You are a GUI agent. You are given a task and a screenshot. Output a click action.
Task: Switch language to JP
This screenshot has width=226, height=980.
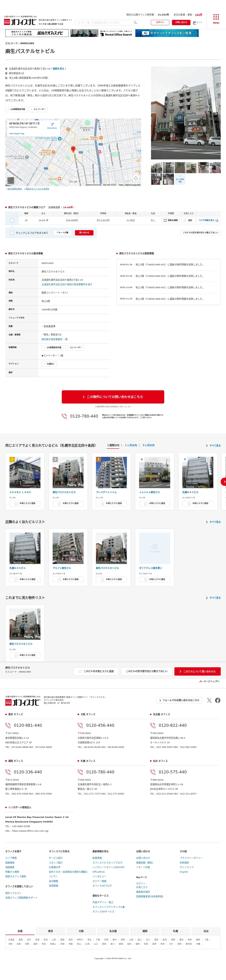click(x=194, y=23)
